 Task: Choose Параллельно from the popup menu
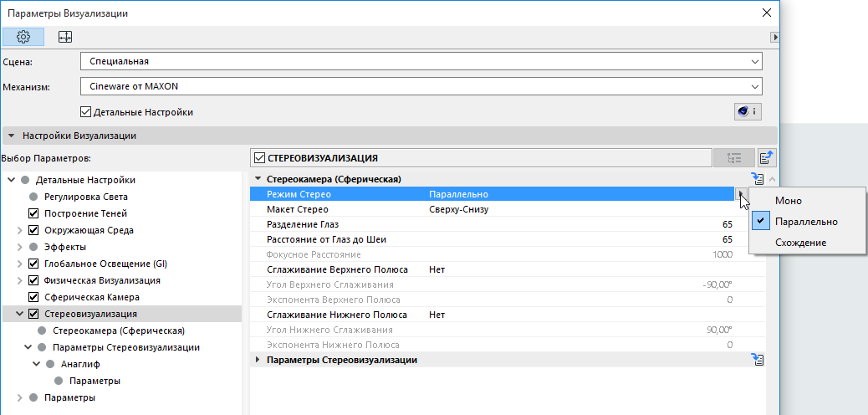806,222
